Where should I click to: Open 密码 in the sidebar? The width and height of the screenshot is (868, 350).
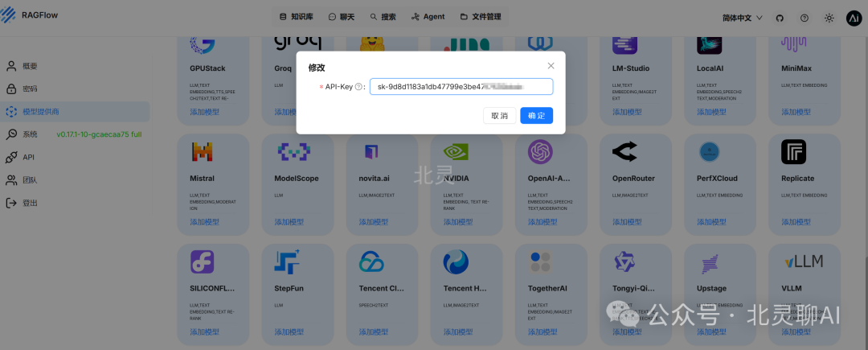[x=75, y=89]
